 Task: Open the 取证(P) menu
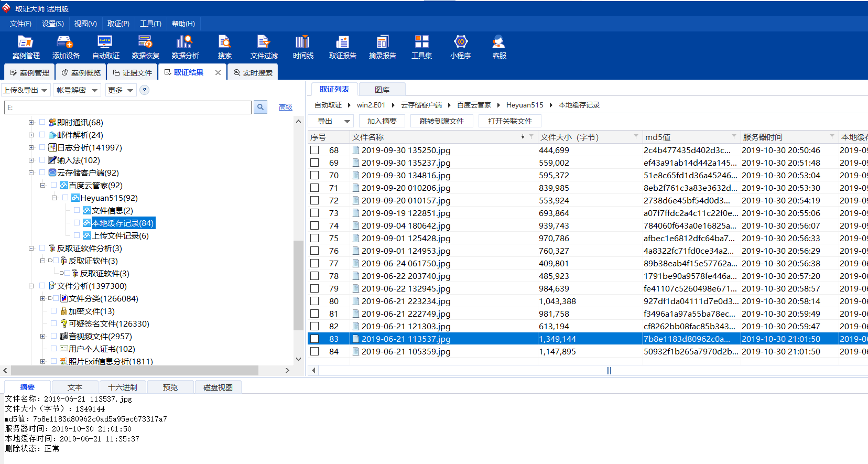[x=118, y=24]
